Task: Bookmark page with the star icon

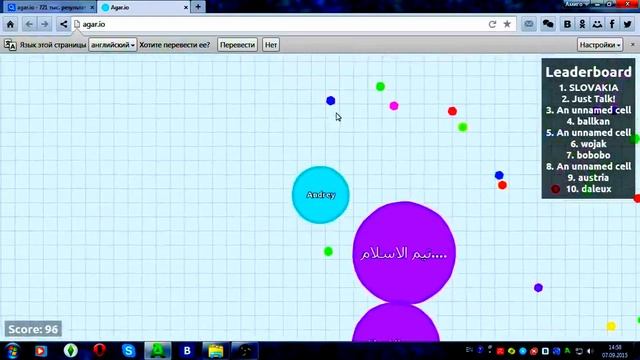Action: (507, 24)
